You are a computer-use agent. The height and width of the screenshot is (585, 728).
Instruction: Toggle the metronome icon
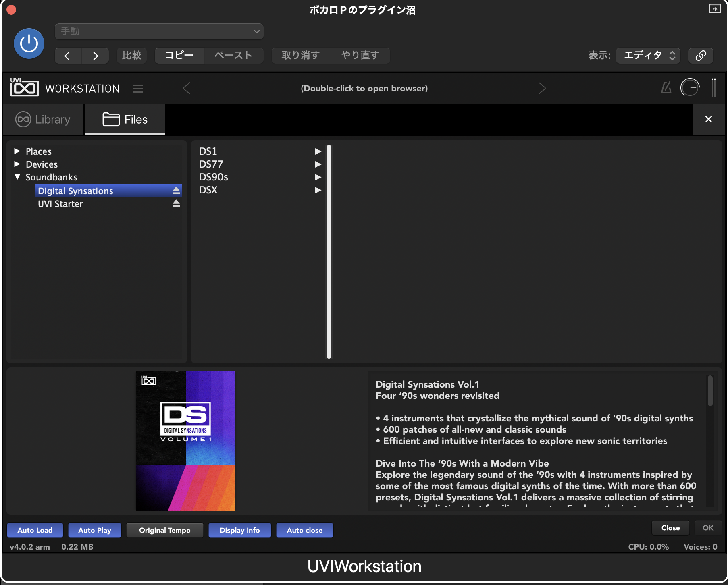click(666, 87)
